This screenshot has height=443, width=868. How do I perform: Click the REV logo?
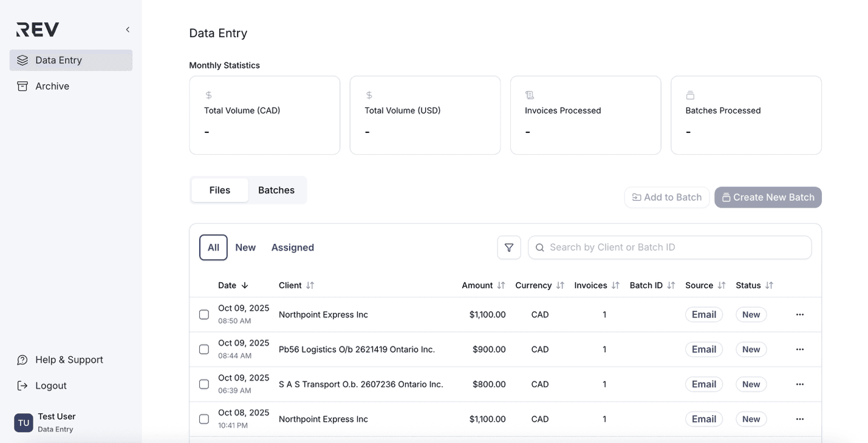[x=38, y=30]
